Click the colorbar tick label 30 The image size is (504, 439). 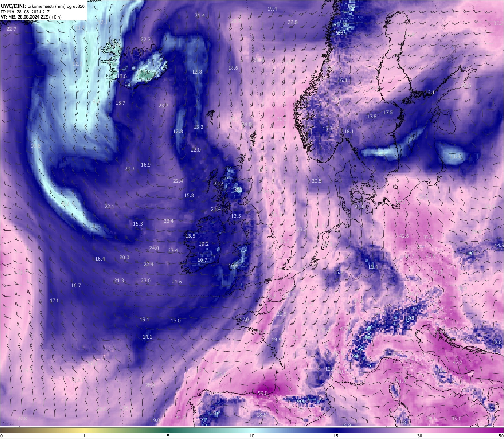[420, 436]
